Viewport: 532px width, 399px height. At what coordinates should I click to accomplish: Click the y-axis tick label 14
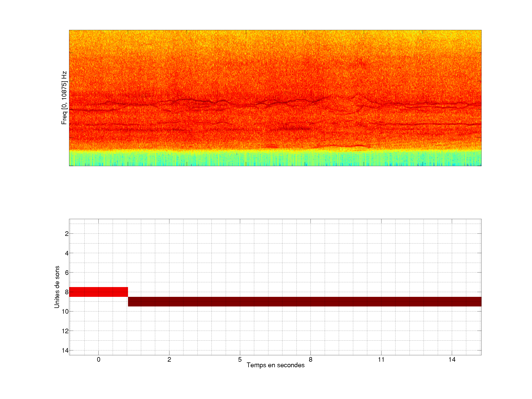(65, 350)
